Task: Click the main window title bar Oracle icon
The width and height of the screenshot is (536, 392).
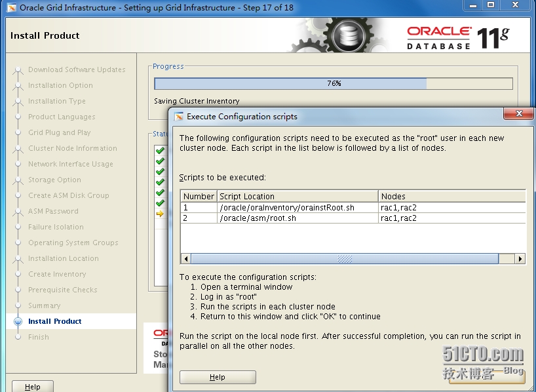Action: pyautogui.click(x=11, y=7)
